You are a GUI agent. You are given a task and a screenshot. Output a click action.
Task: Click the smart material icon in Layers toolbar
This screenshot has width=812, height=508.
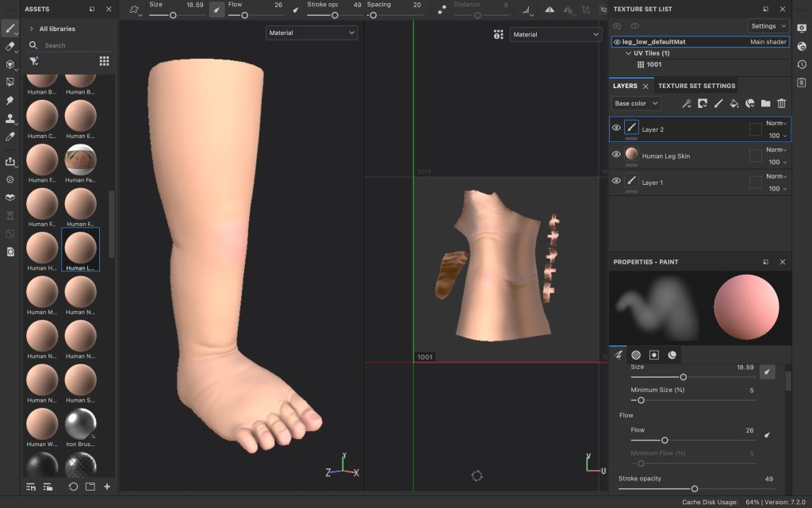(x=750, y=104)
